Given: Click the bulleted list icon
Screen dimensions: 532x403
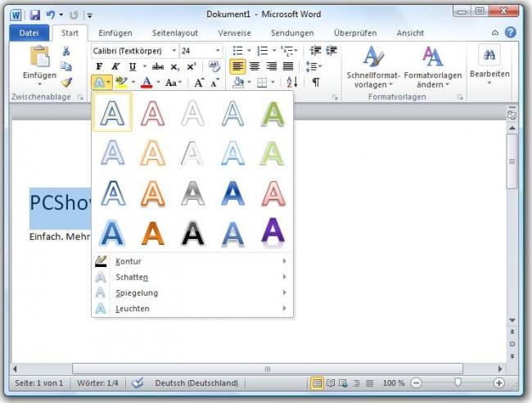Looking at the screenshot, I should tap(237, 51).
